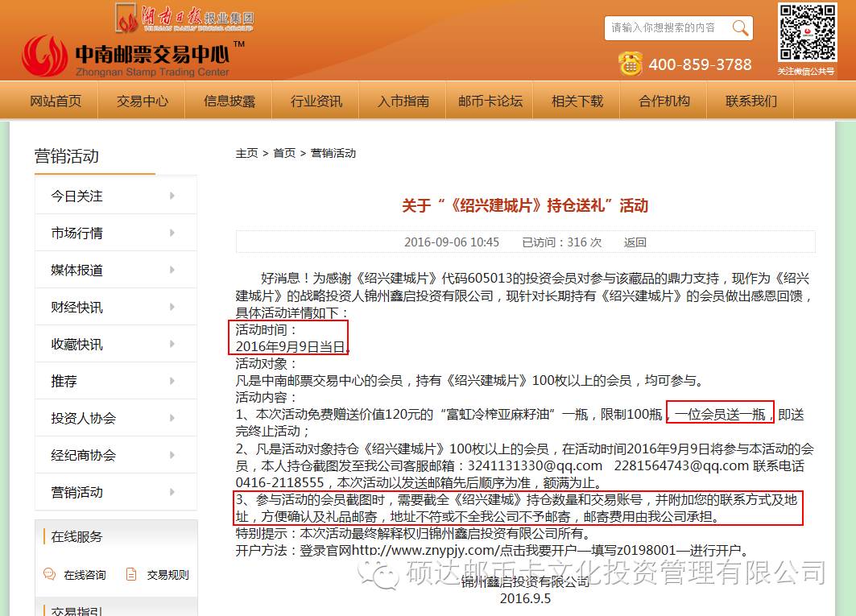Click the Zhongnan Stamp Trading Center flame logo
This screenshot has width=856, height=616.
[x=45, y=56]
